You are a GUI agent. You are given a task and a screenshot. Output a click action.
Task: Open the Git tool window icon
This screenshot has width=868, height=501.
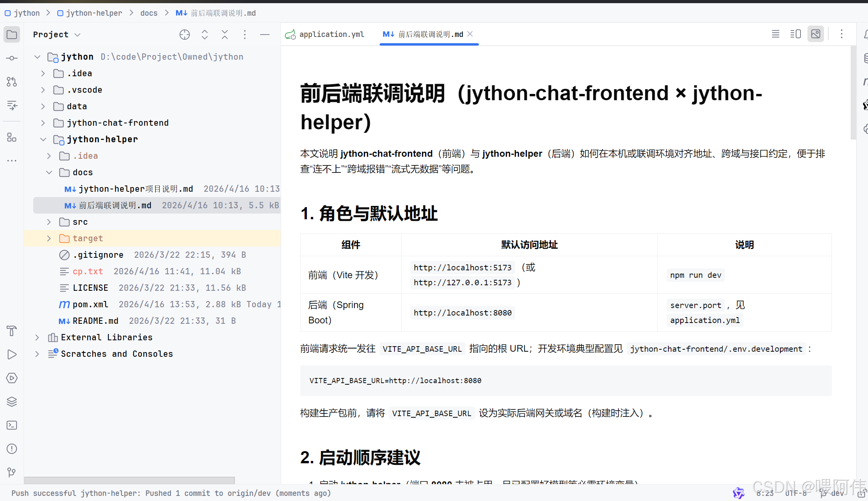[12, 472]
